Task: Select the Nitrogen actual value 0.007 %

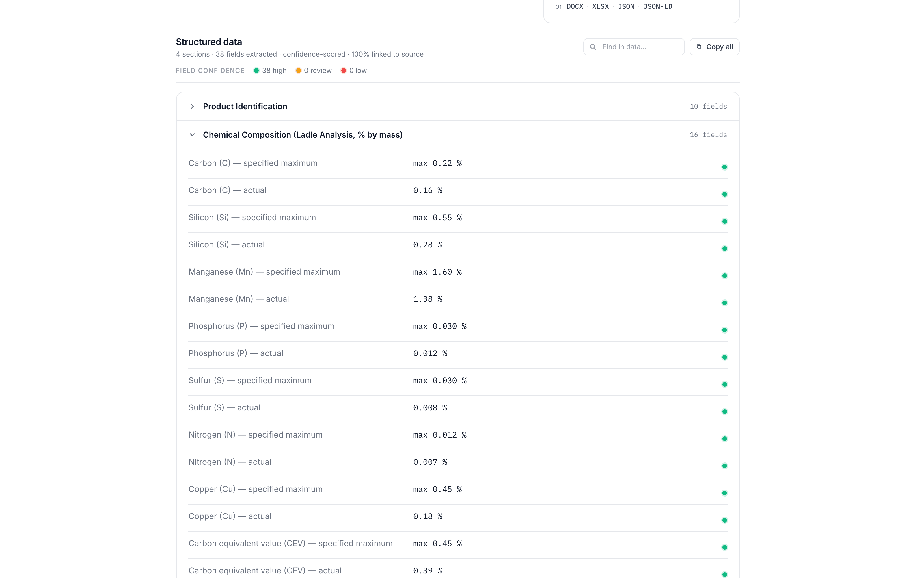Action: [x=430, y=462]
